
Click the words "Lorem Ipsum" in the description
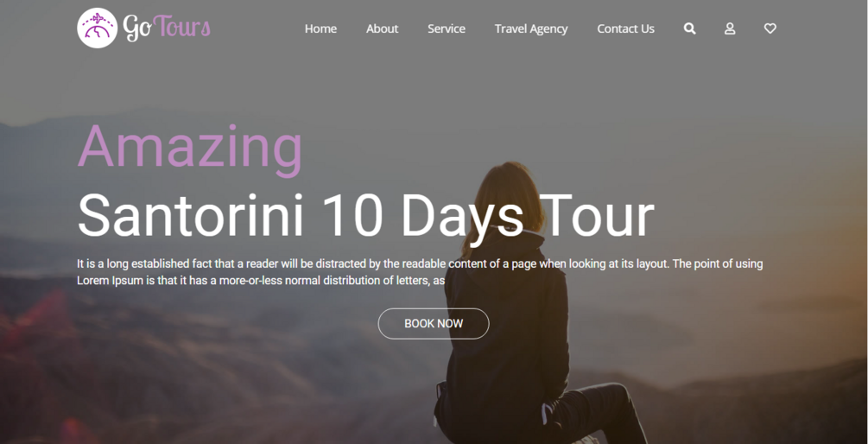[110, 281]
